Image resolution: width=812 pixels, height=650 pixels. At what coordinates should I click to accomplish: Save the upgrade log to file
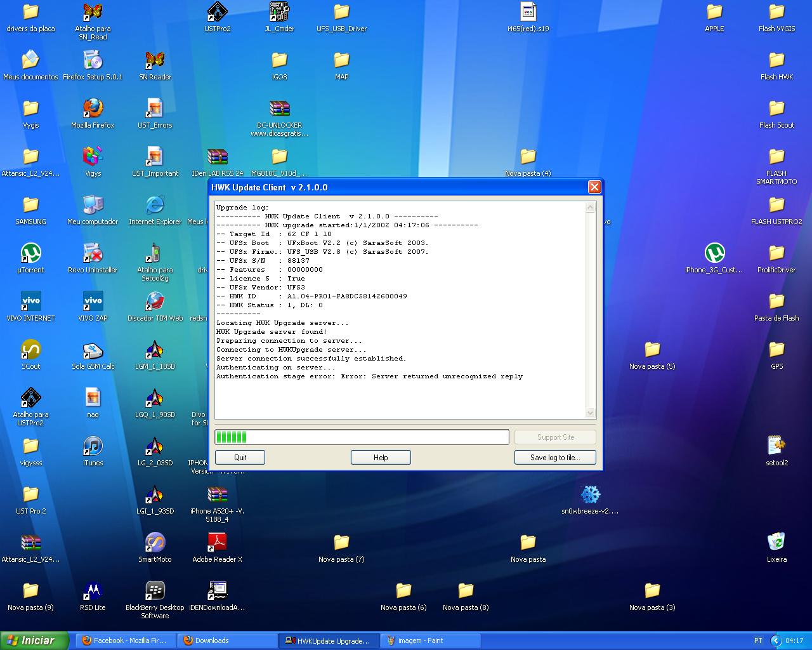pyautogui.click(x=555, y=457)
